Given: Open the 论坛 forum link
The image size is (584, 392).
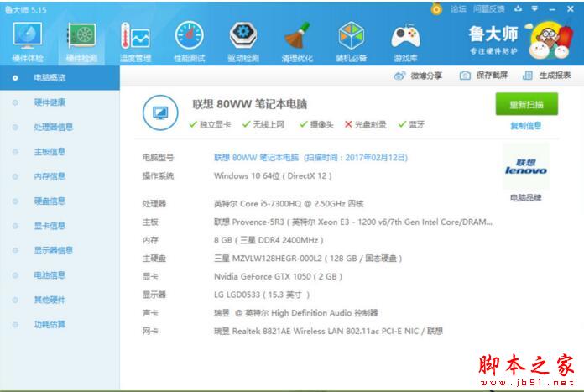Looking at the screenshot, I should 458,9.
